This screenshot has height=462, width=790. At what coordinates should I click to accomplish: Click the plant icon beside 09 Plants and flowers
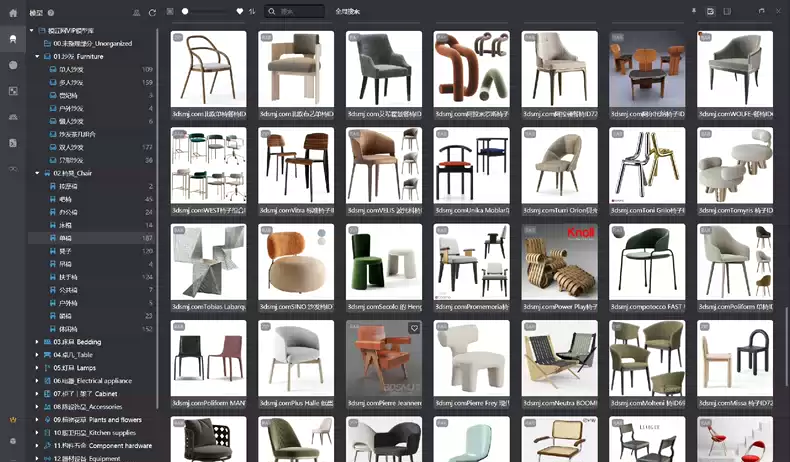(47, 420)
